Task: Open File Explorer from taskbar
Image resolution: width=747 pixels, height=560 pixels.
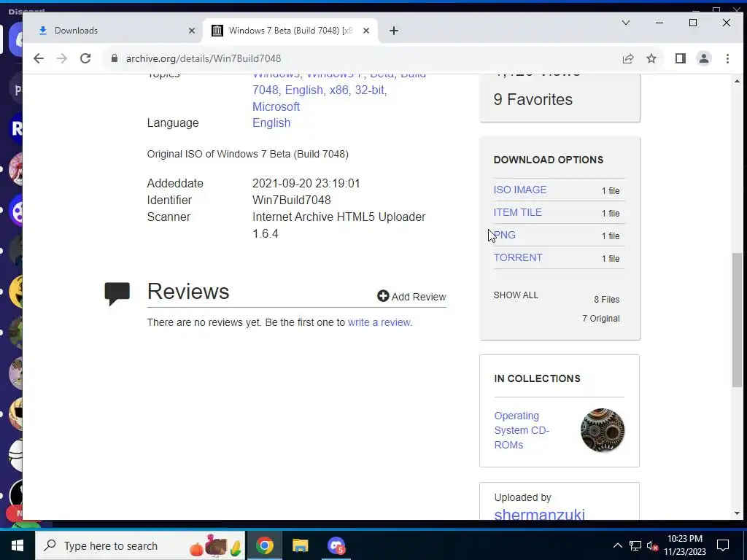Action: click(x=300, y=545)
